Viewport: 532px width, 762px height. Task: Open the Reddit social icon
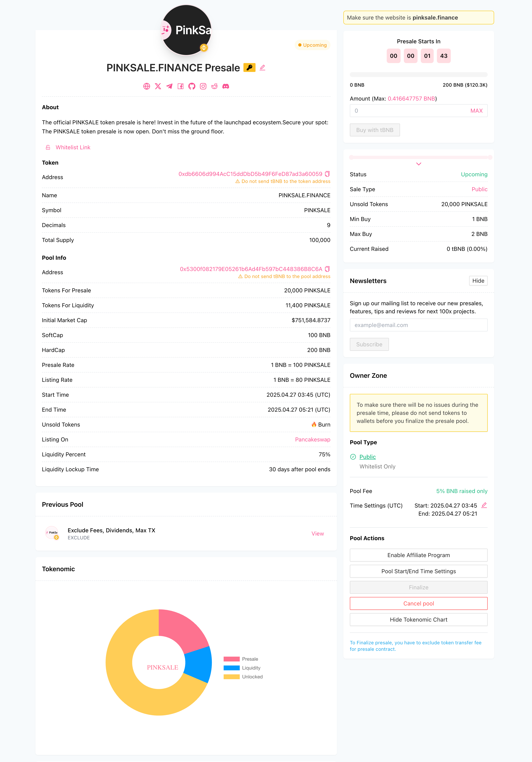pos(214,86)
